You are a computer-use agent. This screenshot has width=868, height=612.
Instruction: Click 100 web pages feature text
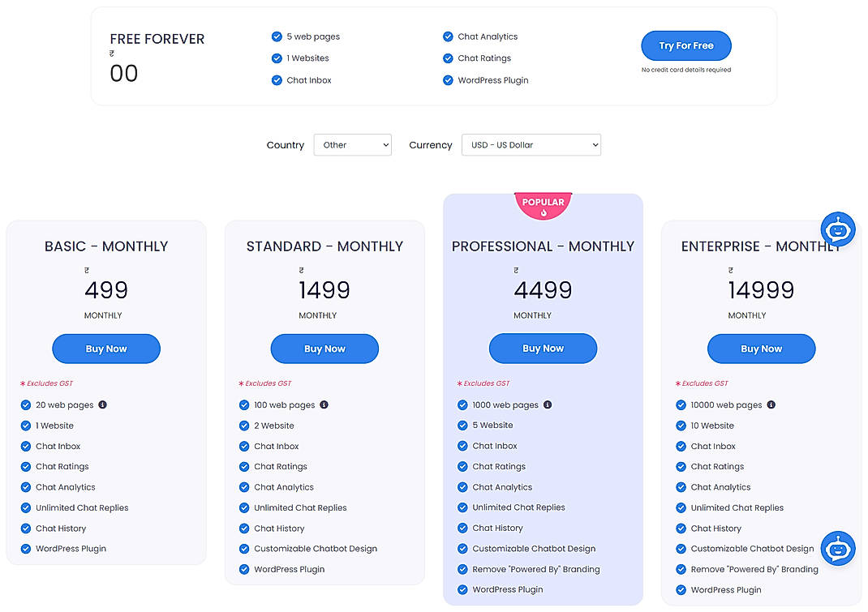285,405
